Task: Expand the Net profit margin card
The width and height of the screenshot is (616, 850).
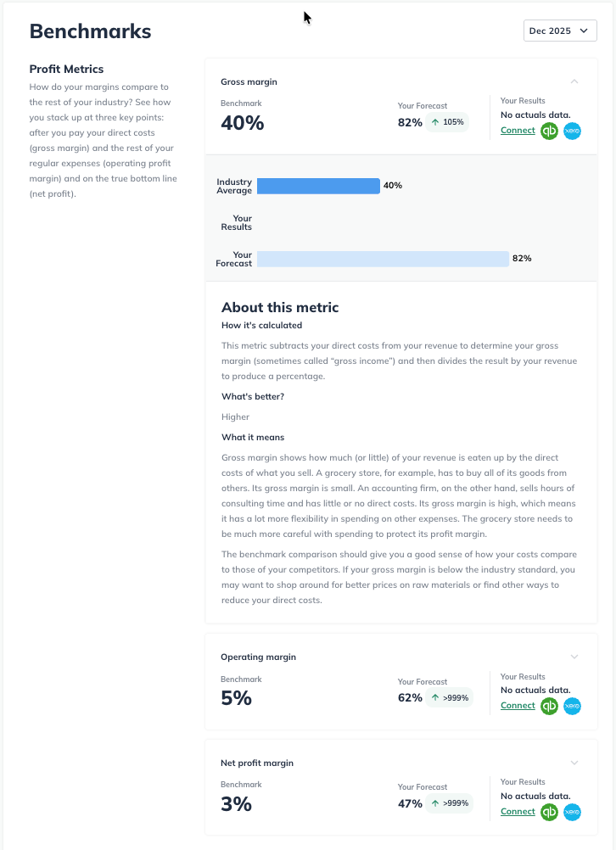Action: pos(574,763)
